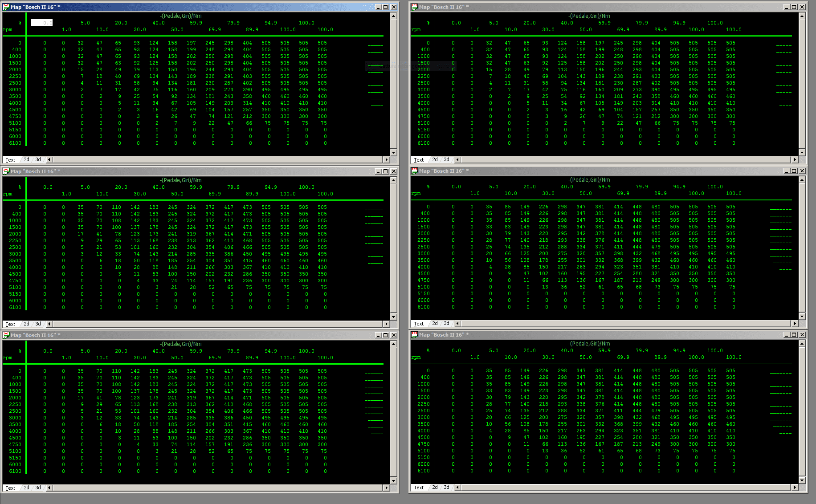Click the vertical scroll down arrow in the bottom-left map
816x504 pixels.
click(x=393, y=480)
